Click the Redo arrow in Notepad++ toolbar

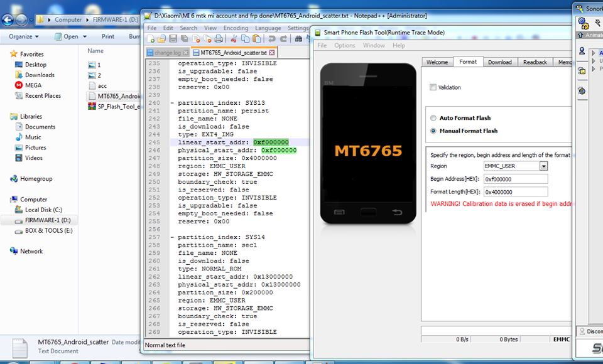click(x=283, y=39)
